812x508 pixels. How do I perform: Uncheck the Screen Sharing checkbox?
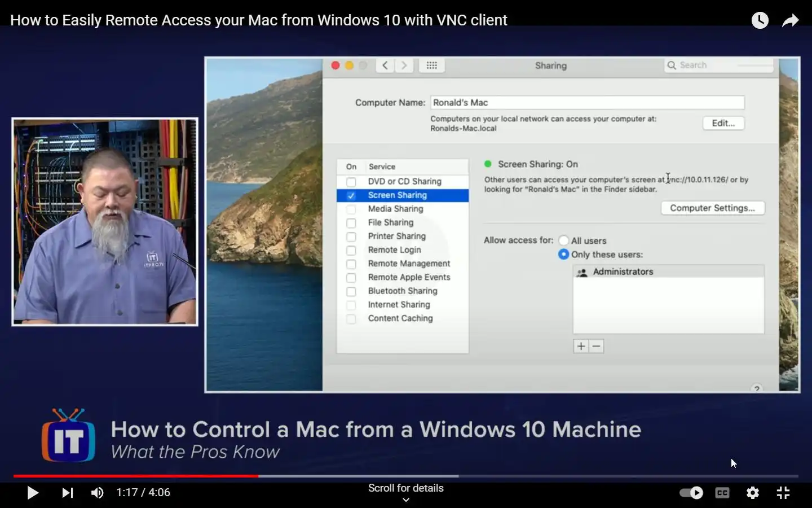[x=351, y=195]
